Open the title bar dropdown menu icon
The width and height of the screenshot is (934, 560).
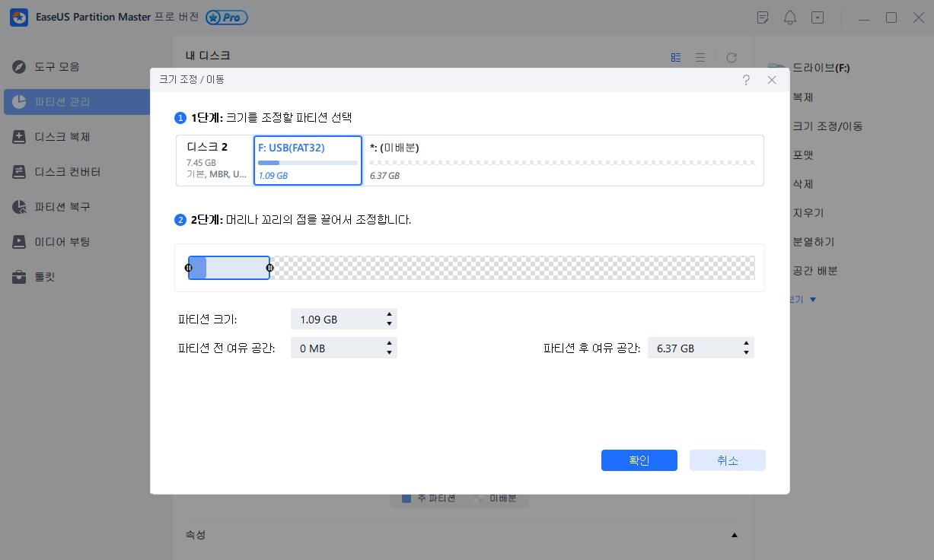(818, 17)
